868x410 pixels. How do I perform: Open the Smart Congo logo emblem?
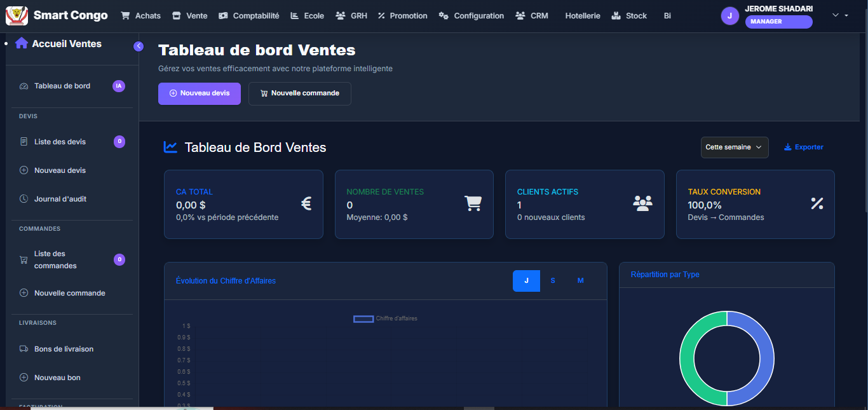[17, 15]
